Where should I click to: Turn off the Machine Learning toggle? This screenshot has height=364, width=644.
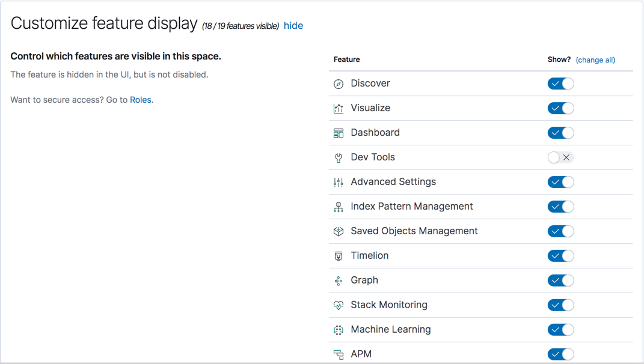[560, 329]
